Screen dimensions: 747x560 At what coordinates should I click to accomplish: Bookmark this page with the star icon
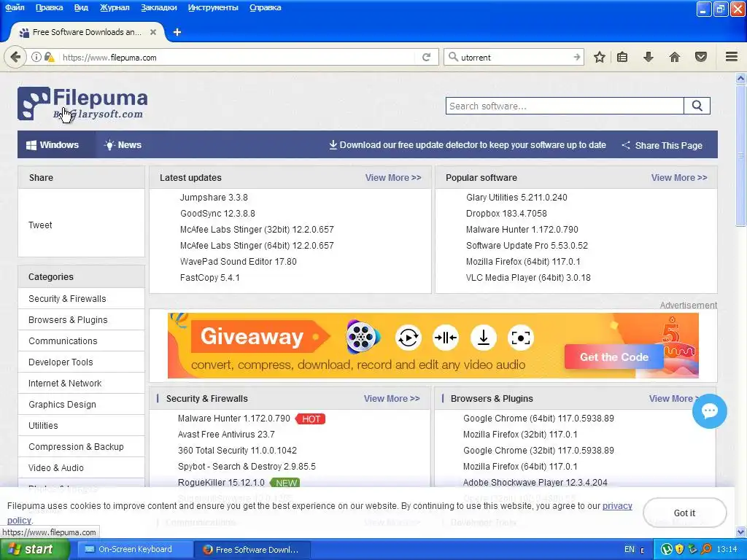point(600,57)
